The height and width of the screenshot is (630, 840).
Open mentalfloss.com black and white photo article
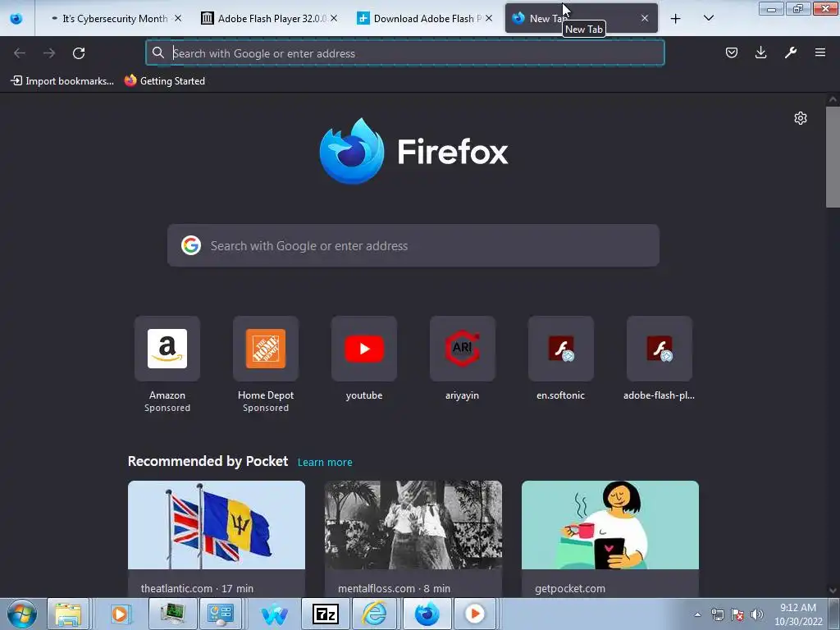click(x=413, y=525)
